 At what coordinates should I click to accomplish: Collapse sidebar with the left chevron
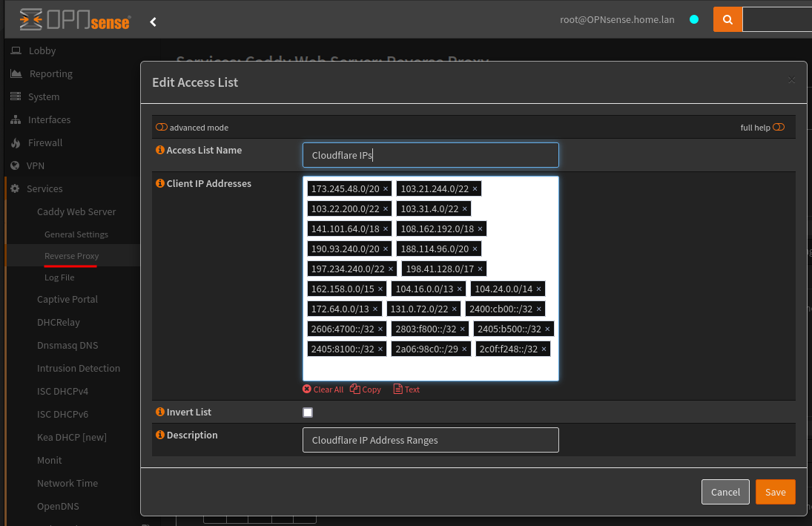pos(153,22)
